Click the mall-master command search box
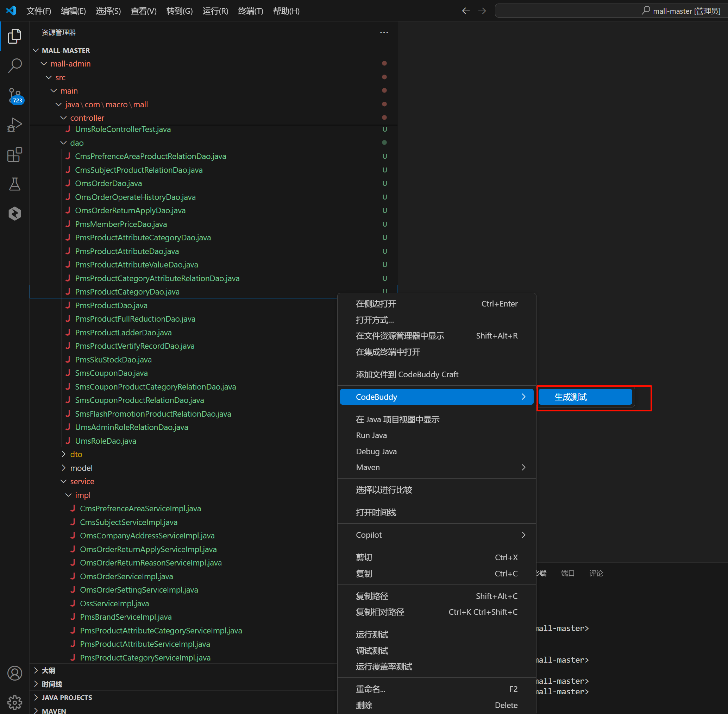728x714 pixels. (611, 11)
